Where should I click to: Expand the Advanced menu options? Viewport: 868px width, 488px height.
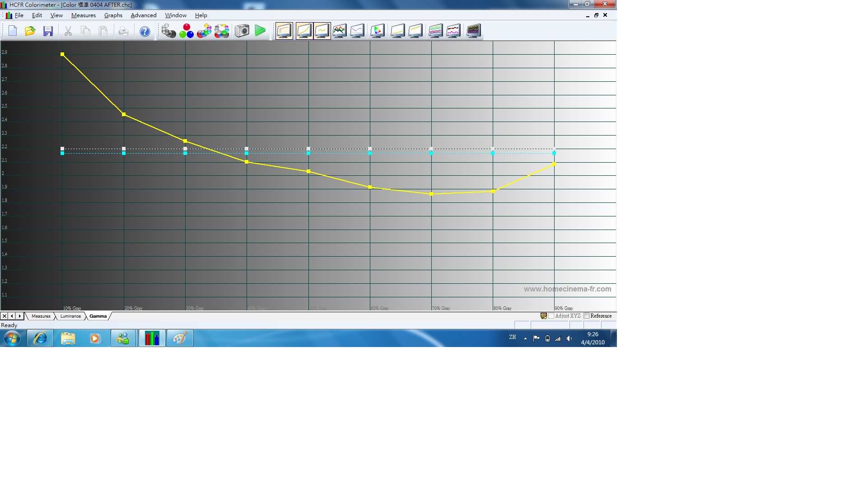(144, 15)
